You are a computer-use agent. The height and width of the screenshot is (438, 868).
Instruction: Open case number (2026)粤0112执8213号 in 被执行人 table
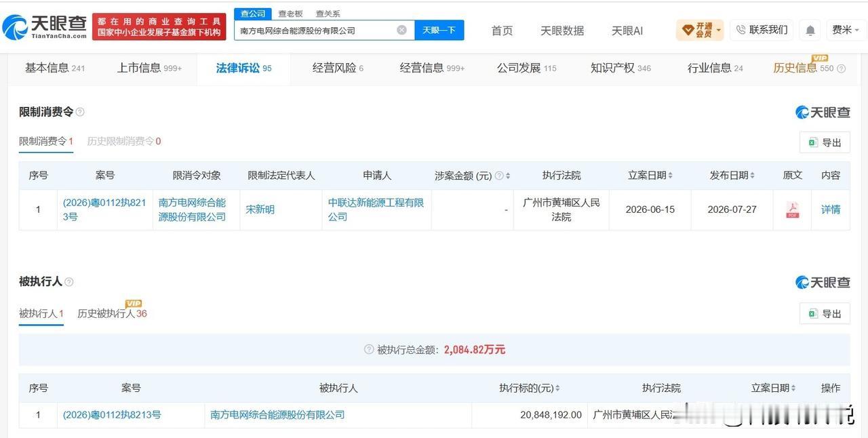pos(112,414)
